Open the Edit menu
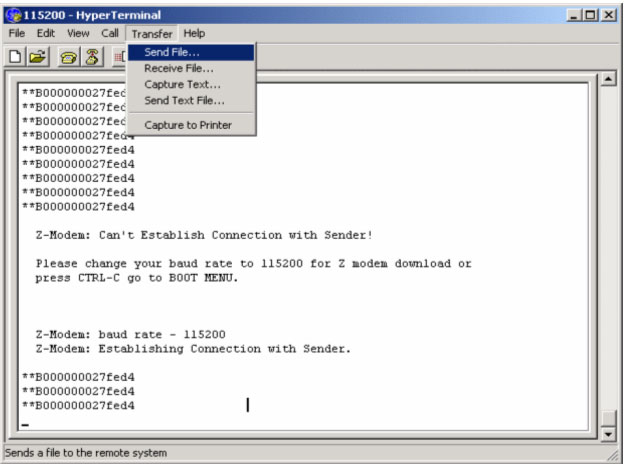626x468 pixels. pos(46,33)
